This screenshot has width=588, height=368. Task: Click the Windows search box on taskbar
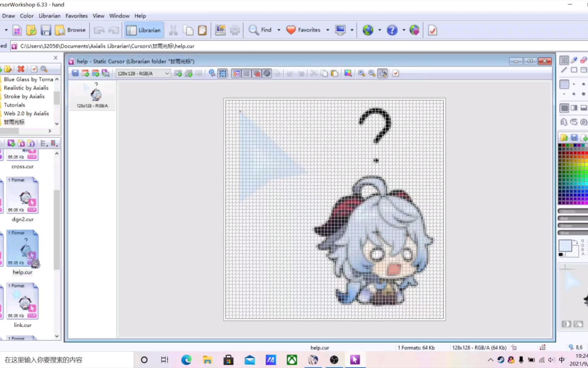click(x=67, y=360)
